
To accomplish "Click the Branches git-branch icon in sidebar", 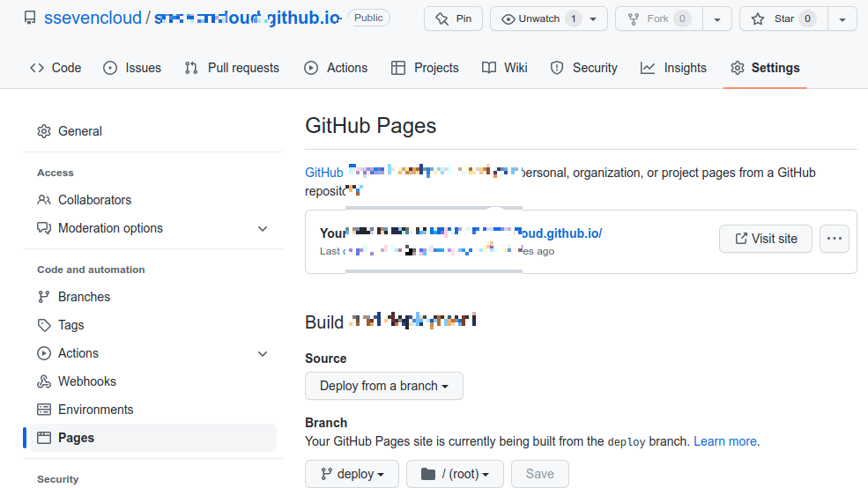I will coord(44,297).
